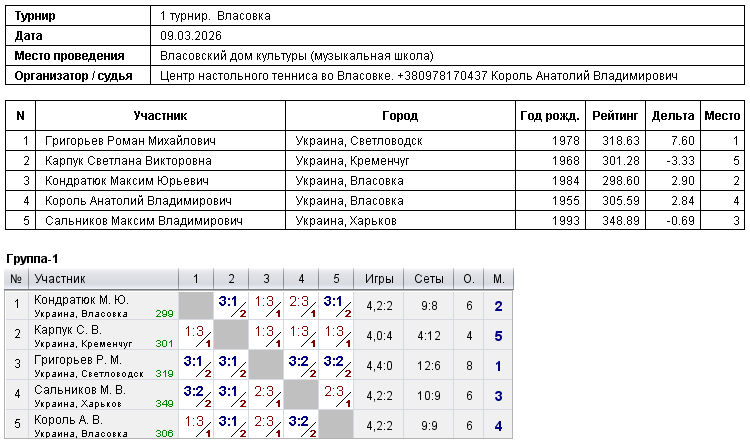Click the venue "Власовский дом культуры (музыкальная школа)"

click(297, 56)
